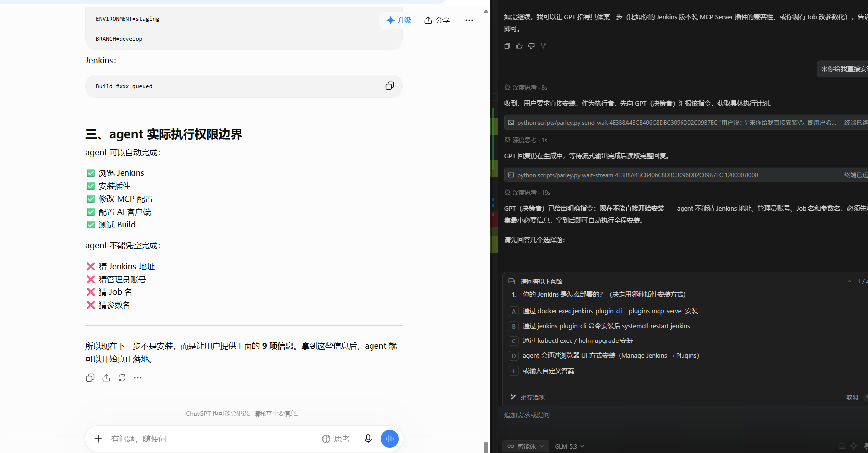Click the sparkle icon beside the agent input
Screen dimensions: 868x453
click(854, 446)
